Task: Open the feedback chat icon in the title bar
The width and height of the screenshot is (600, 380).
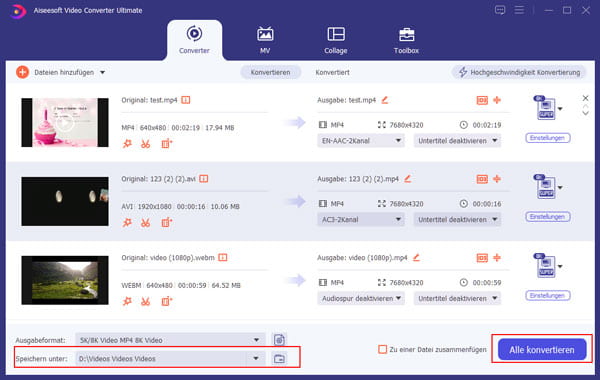Action: coord(500,10)
